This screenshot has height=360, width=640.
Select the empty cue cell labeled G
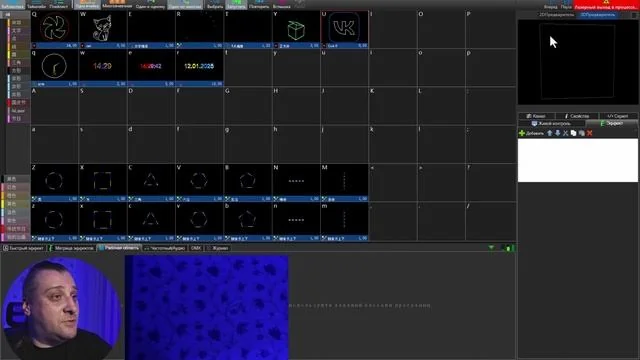(x=247, y=106)
